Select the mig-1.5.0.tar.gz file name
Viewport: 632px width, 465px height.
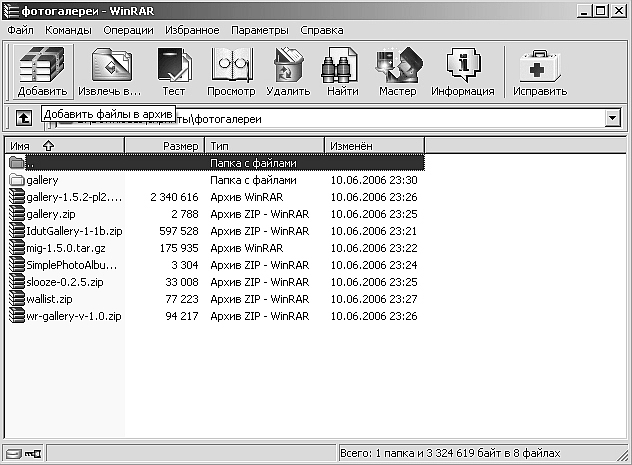[66, 248]
